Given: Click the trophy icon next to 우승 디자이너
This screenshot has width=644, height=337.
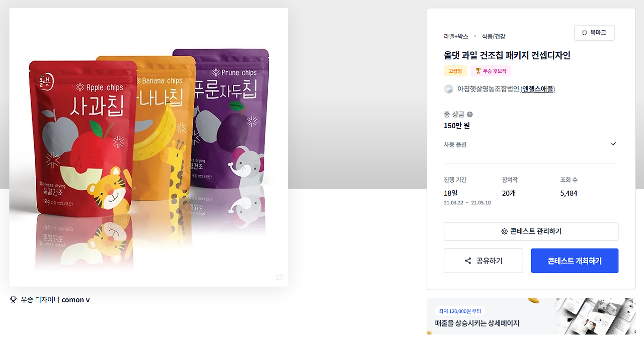Looking at the screenshot, I should [14, 300].
